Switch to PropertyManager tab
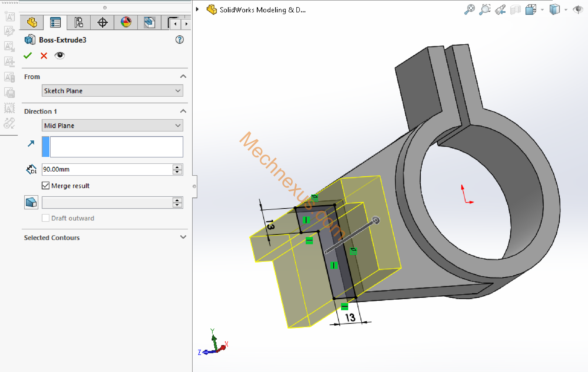 click(x=55, y=23)
